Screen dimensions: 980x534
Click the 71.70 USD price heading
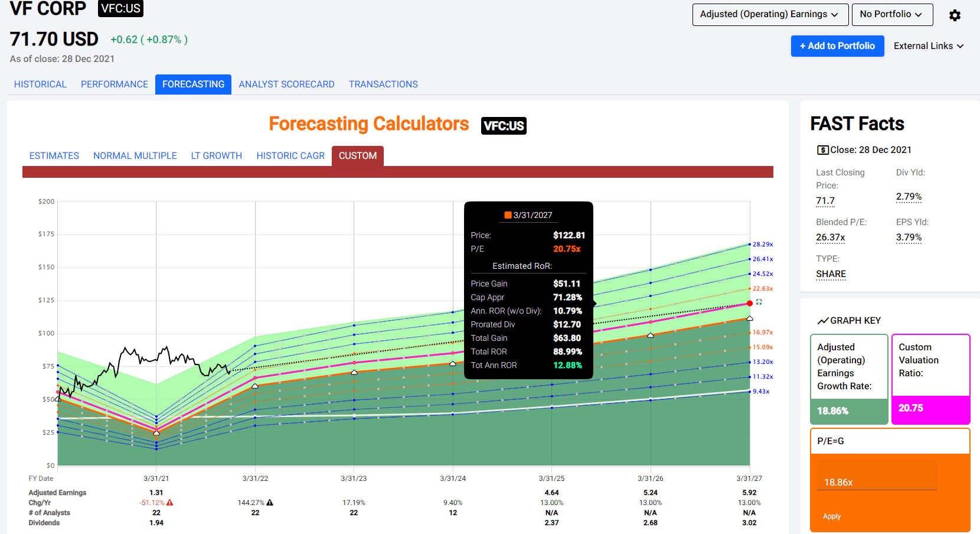[54, 39]
